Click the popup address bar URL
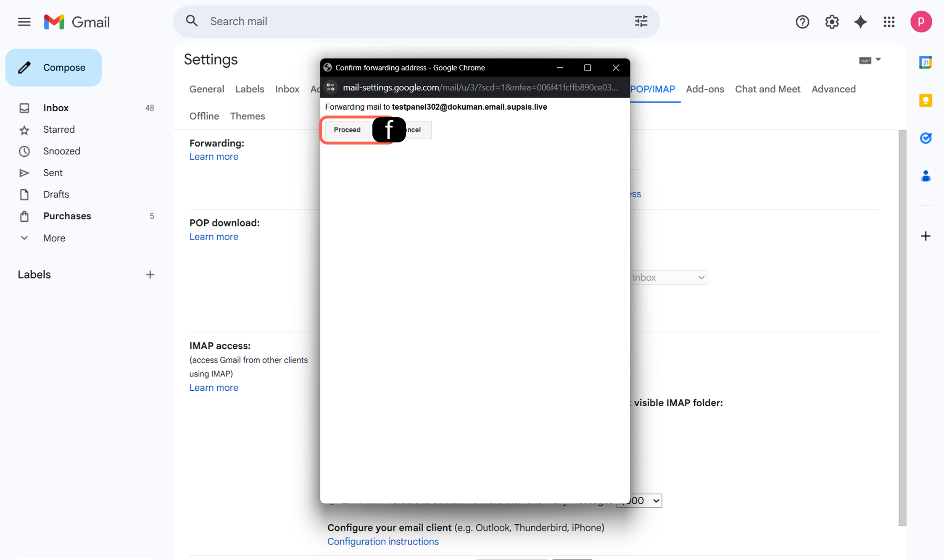Viewport: 944px width, 560px height. [x=480, y=87]
